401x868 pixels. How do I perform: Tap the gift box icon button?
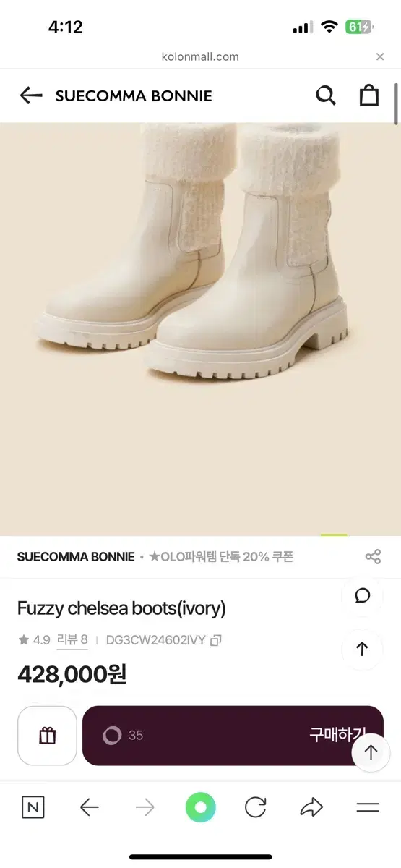coord(47,736)
